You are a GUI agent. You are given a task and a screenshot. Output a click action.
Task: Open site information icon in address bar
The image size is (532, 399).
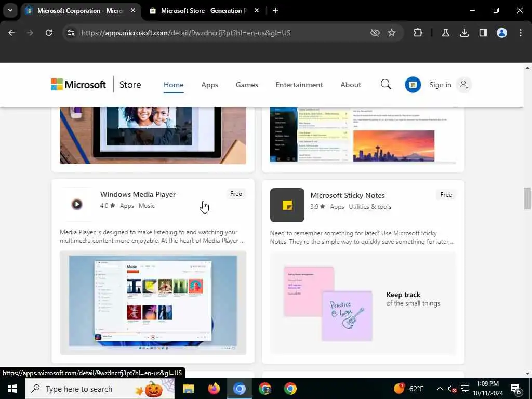pos(71,33)
